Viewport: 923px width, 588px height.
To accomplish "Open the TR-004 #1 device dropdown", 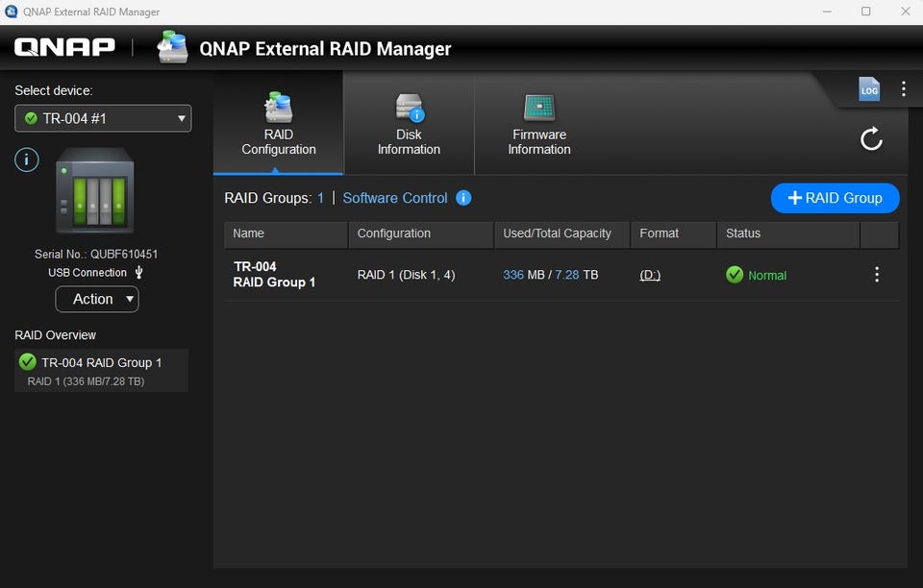I will (x=103, y=118).
